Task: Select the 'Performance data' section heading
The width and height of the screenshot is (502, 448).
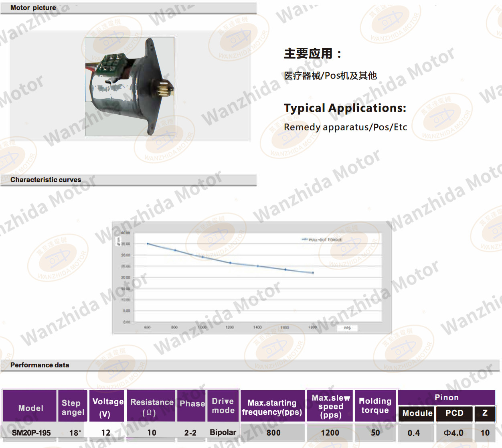Action: [x=40, y=365]
